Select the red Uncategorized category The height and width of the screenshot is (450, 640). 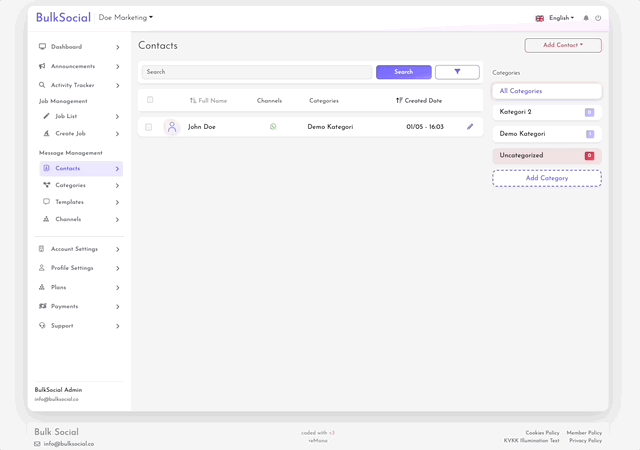546,156
